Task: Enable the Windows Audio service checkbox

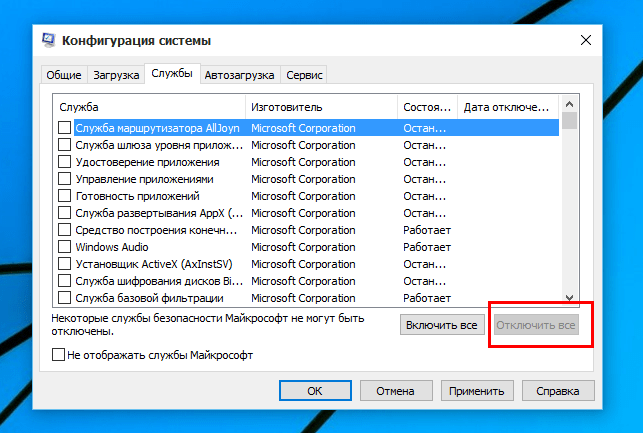Action: (64, 247)
